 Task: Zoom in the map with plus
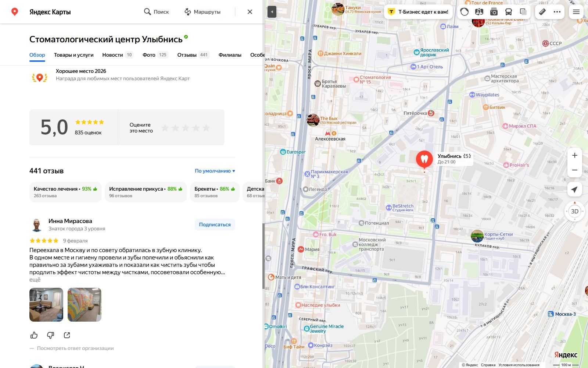pyautogui.click(x=575, y=155)
